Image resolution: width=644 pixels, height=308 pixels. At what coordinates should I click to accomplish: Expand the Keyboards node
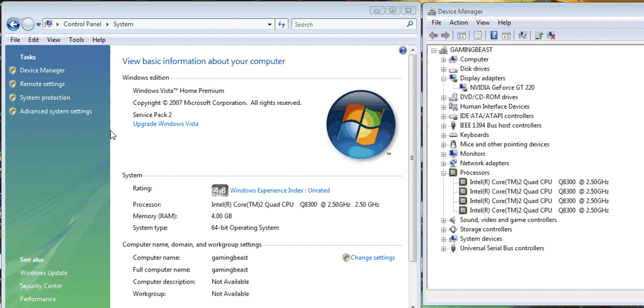tap(444, 135)
